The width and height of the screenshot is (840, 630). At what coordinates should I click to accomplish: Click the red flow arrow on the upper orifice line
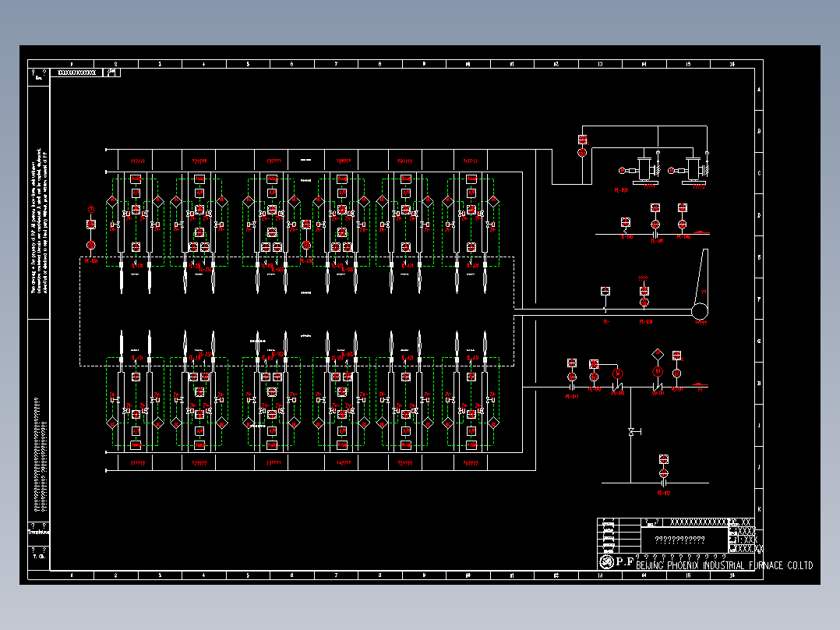(x=702, y=232)
